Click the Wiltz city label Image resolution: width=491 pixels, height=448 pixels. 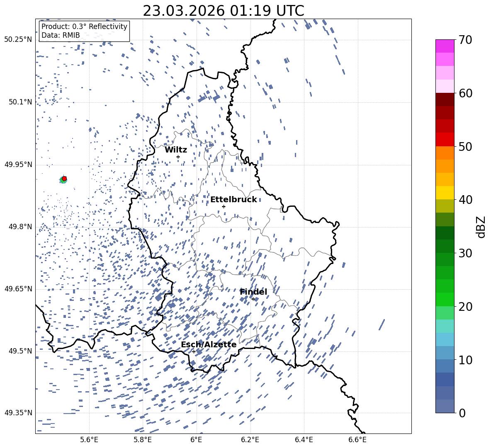pyautogui.click(x=176, y=150)
